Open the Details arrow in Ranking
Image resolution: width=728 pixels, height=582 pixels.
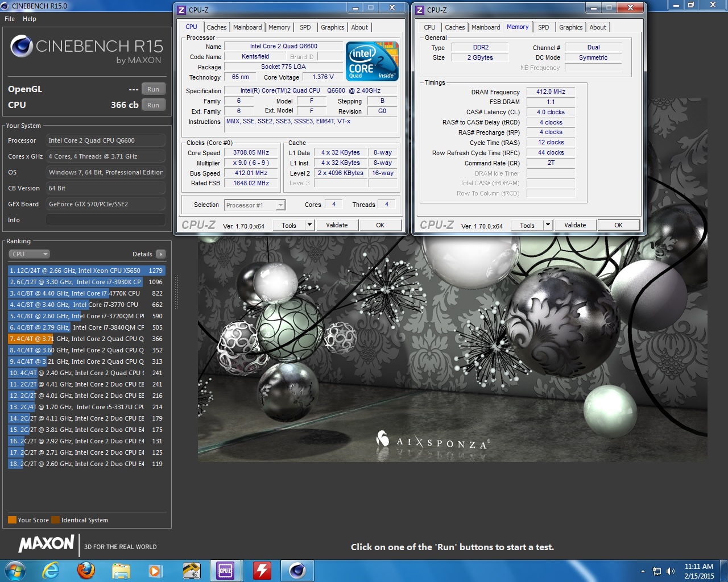pyautogui.click(x=161, y=254)
